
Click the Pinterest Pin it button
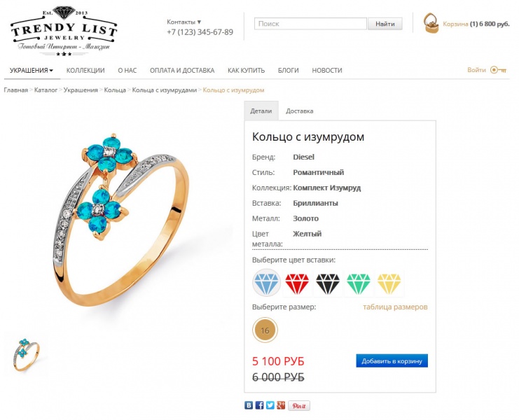tap(299, 406)
